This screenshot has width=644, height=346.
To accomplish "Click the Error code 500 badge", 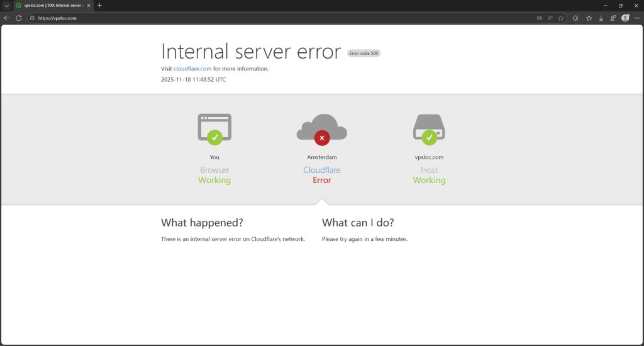I will pyautogui.click(x=364, y=53).
